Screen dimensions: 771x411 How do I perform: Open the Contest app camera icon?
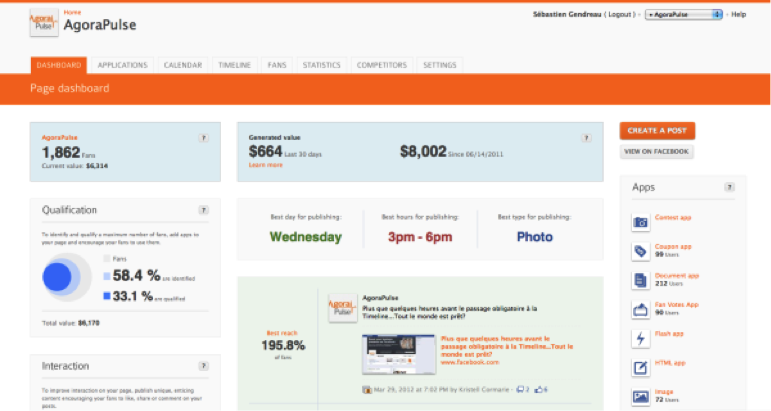point(640,222)
